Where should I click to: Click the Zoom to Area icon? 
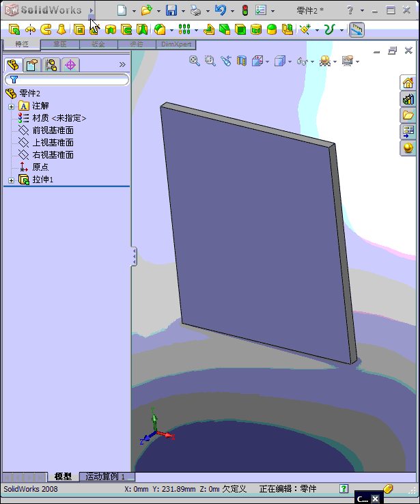(210, 60)
